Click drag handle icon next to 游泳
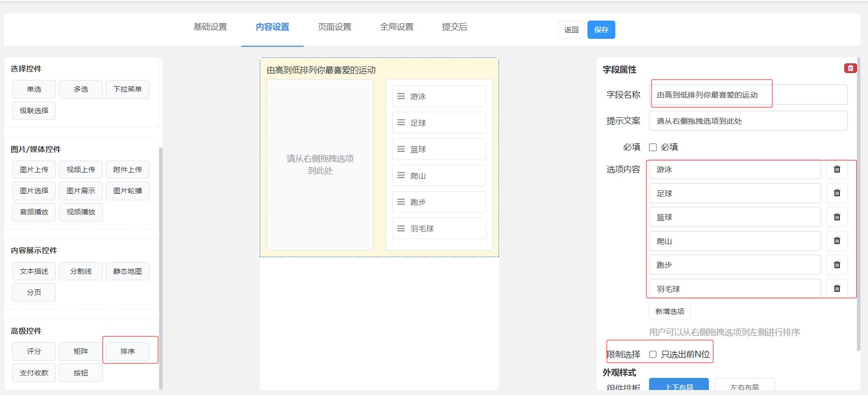 point(401,96)
